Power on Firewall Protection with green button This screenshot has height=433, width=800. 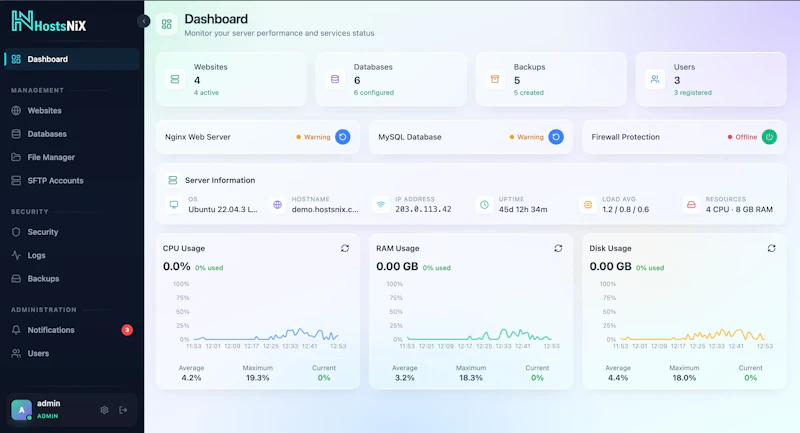pos(769,137)
